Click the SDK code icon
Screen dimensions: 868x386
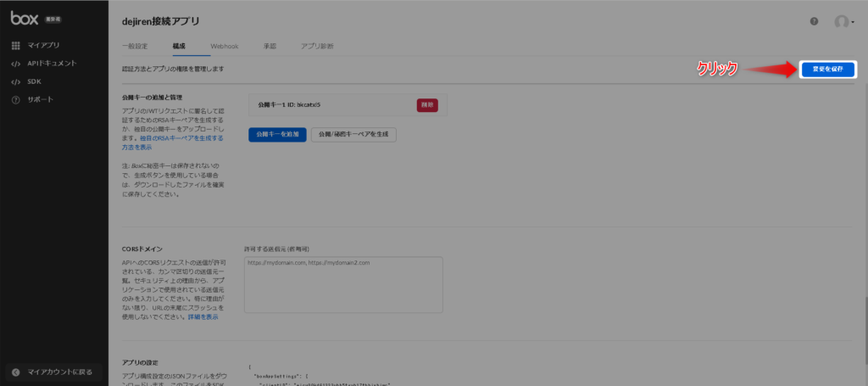pos(15,82)
